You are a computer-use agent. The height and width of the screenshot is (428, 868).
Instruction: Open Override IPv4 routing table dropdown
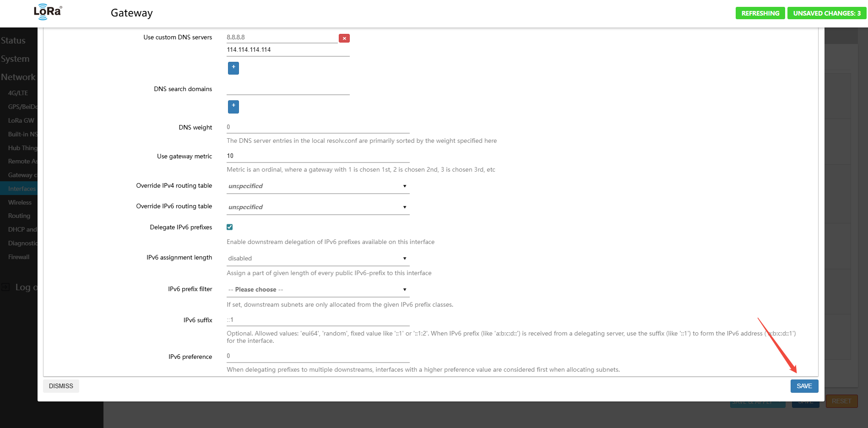318,186
